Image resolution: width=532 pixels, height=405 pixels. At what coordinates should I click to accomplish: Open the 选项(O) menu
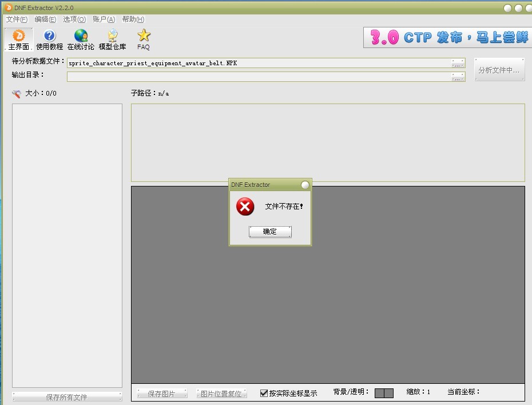[74, 19]
